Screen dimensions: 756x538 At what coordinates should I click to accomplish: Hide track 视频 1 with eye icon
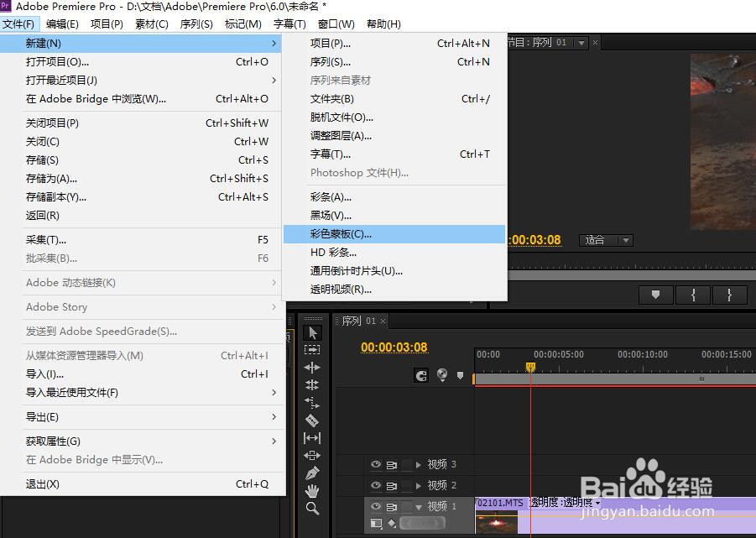(x=376, y=506)
